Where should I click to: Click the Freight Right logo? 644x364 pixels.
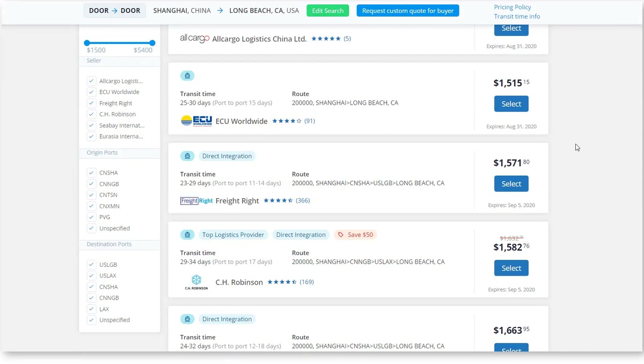click(196, 201)
